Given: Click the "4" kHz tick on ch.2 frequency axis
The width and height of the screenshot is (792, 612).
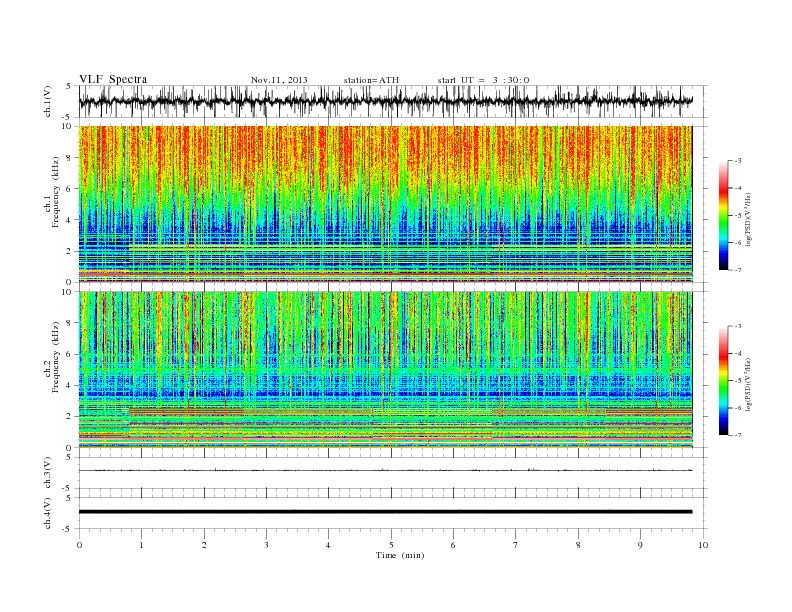Looking at the screenshot, I should coord(69,385).
